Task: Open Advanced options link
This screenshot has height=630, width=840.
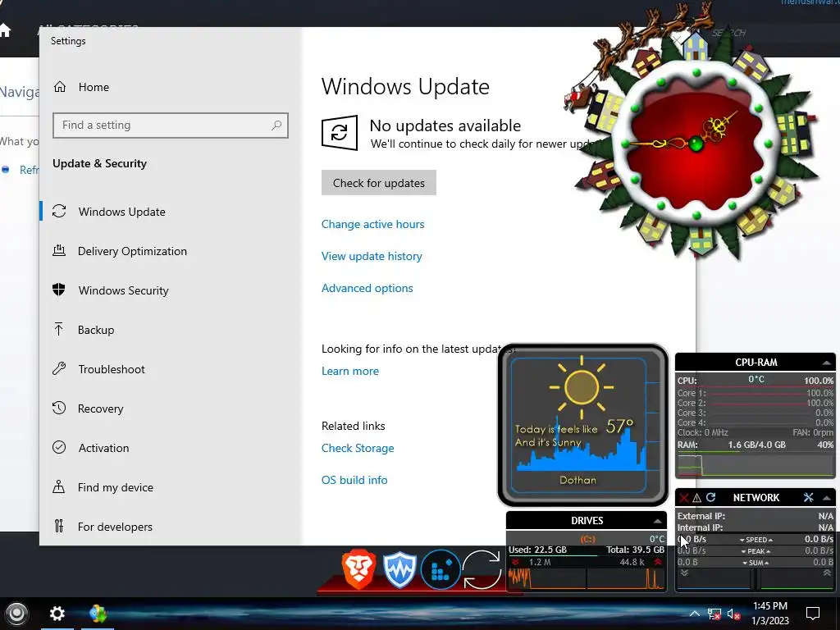Action: point(367,288)
